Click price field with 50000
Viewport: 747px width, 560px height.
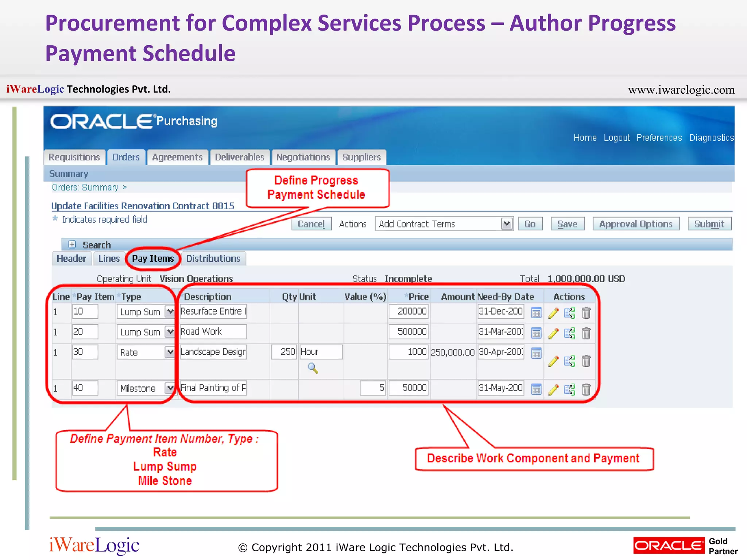click(408, 388)
